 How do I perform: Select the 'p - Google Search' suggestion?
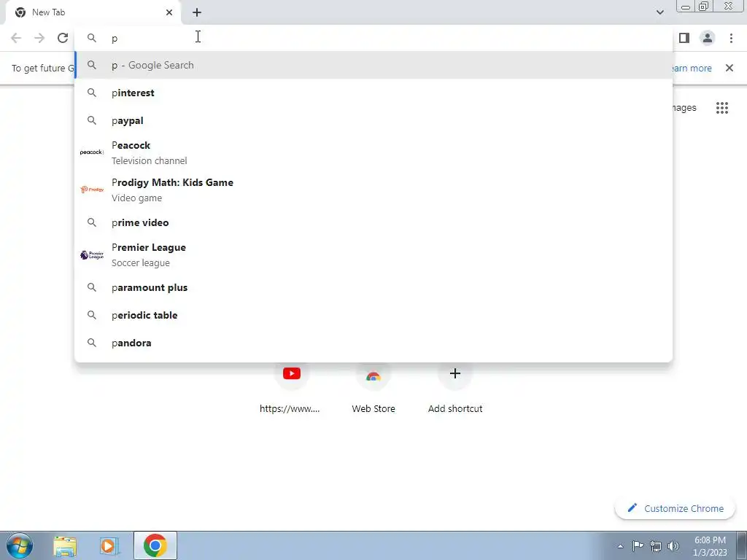pyautogui.click(x=373, y=65)
